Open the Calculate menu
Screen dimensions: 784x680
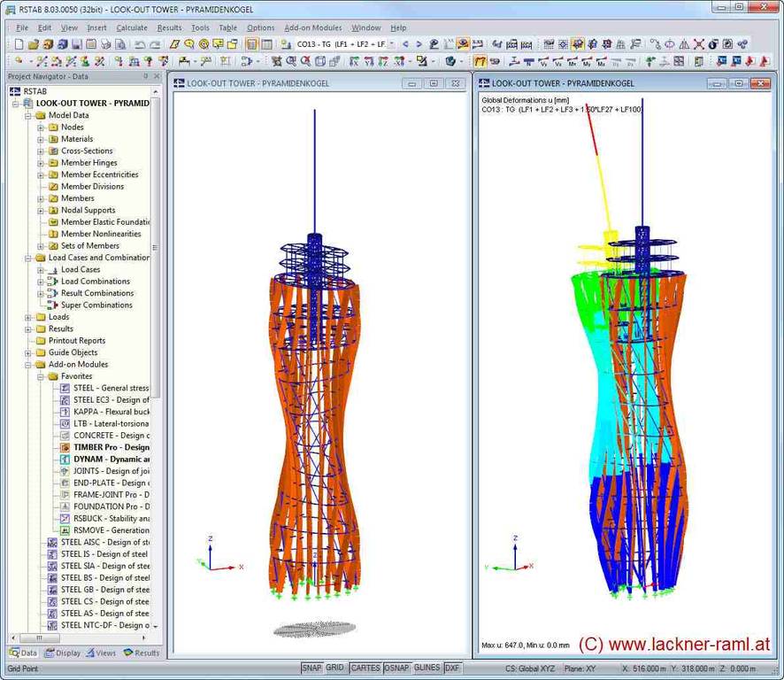coord(132,28)
